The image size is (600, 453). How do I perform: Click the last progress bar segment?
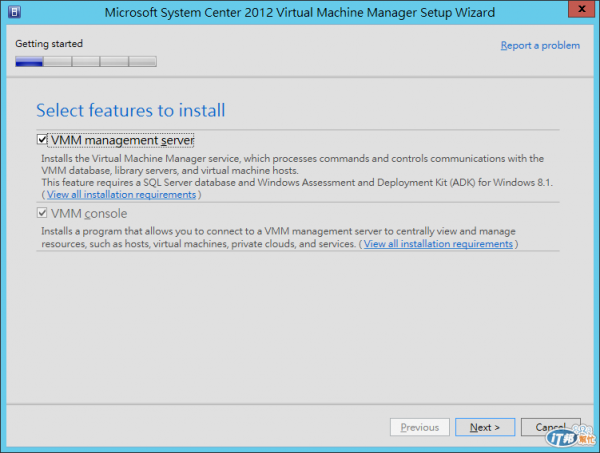pos(143,61)
